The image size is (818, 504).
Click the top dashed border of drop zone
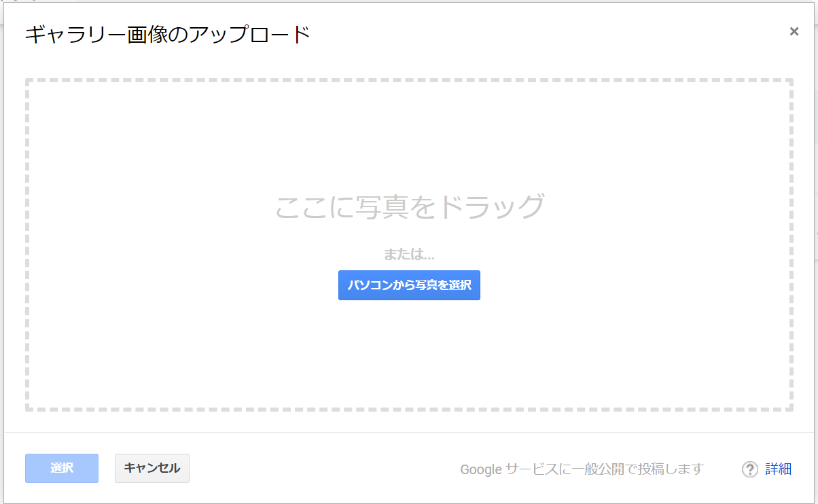[x=409, y=80]
